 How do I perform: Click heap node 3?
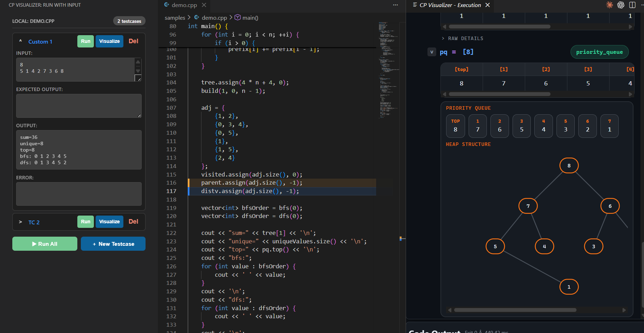593,246
